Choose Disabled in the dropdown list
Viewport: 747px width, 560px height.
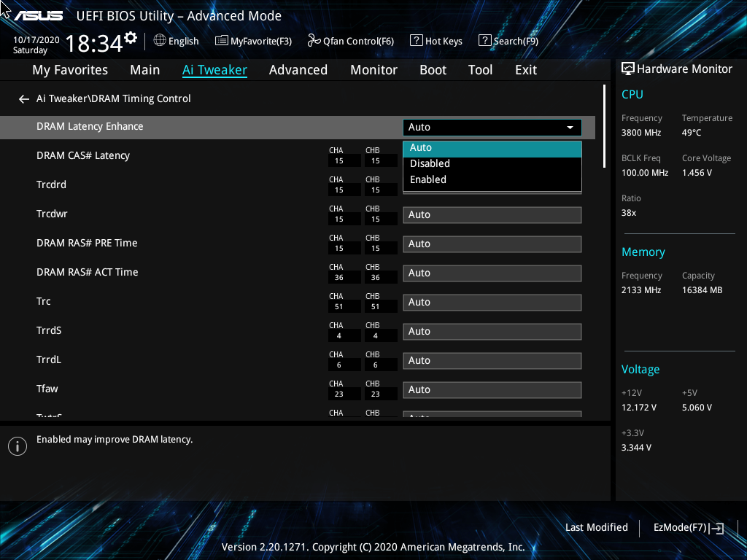pos(492,164)
